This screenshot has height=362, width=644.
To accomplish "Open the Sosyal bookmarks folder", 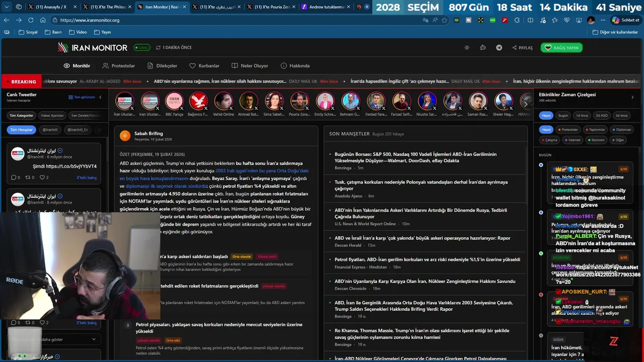I will click(28, 32).
